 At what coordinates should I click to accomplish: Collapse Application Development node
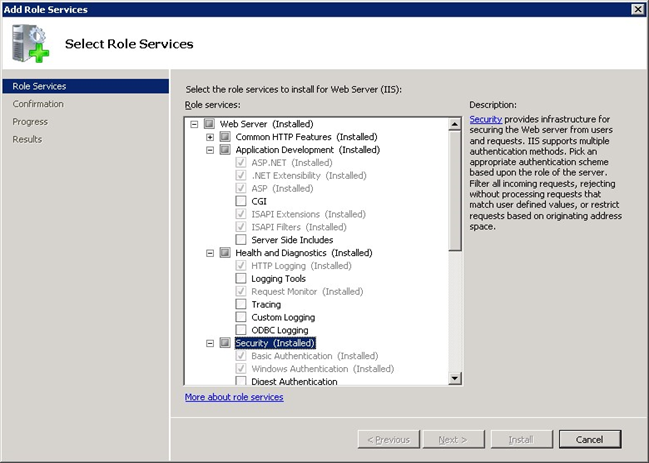tap(210, 150)
